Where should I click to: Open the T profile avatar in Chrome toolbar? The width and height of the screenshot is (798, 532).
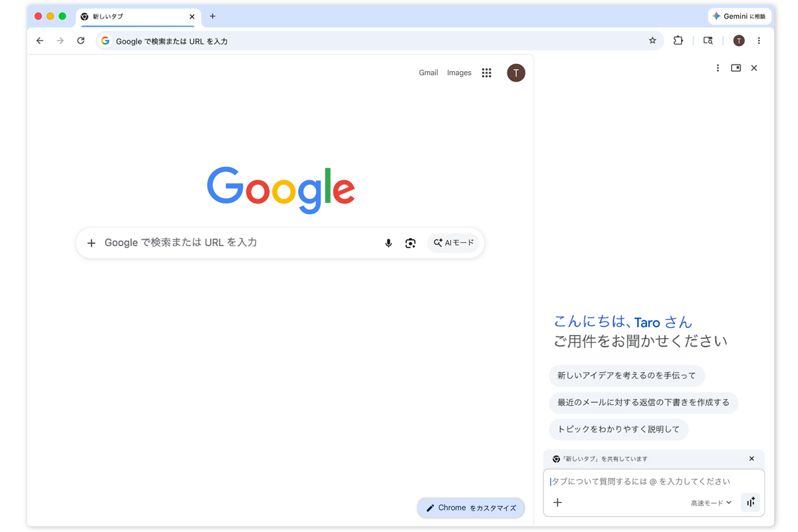(739, 41)
